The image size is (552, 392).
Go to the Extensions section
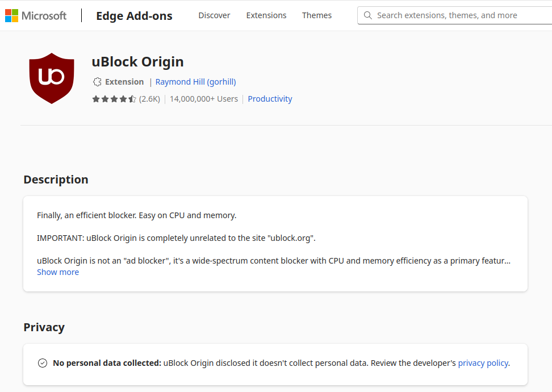click(x=266, y=15)
